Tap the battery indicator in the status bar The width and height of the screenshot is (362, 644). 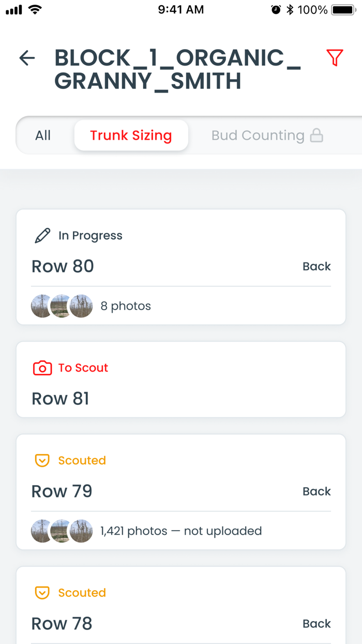(x=341, y=9)
